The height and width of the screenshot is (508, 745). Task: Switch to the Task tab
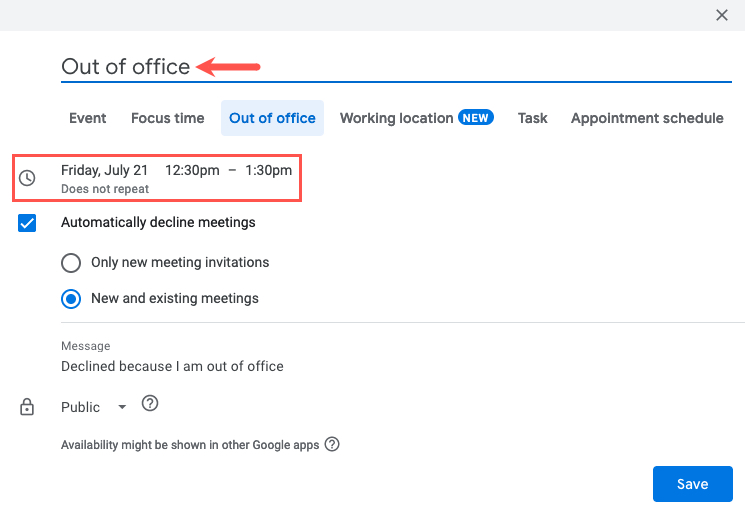point(532,118)
